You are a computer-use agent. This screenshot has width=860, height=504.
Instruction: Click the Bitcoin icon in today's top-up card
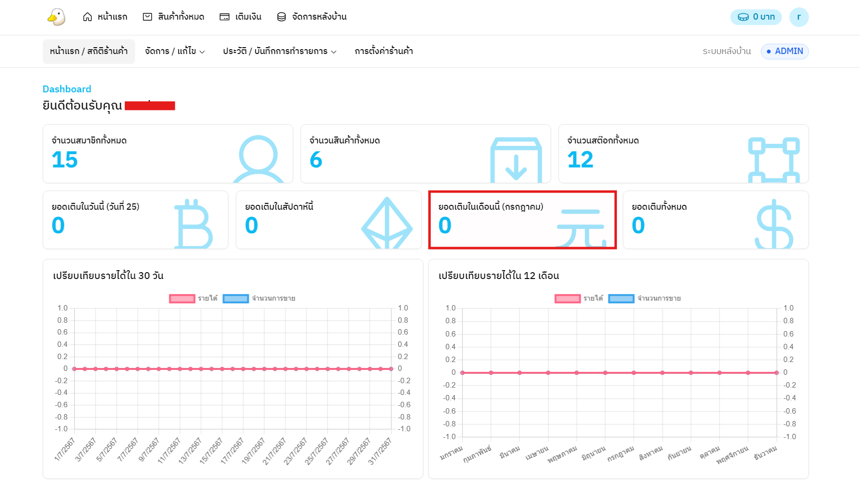click(194, 224)
